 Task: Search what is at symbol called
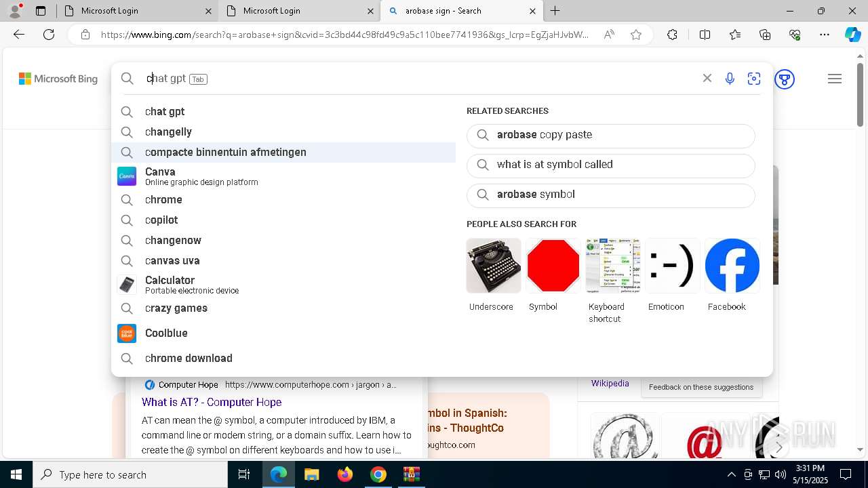point(610,165)
